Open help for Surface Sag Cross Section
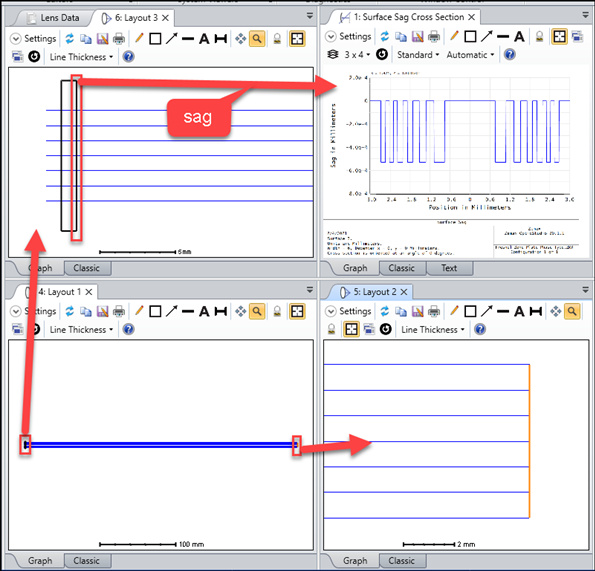 (x=510, y=55)
